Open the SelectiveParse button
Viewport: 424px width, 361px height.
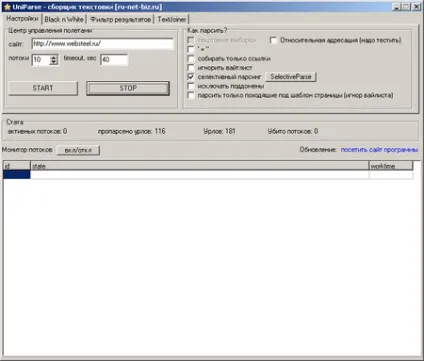click(291, 77)
